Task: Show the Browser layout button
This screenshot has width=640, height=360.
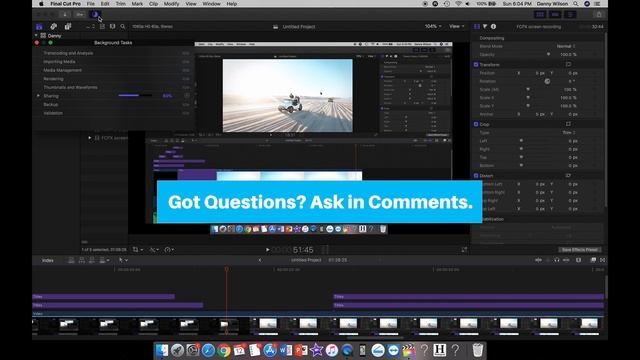Action: click(x=540, y=14)
